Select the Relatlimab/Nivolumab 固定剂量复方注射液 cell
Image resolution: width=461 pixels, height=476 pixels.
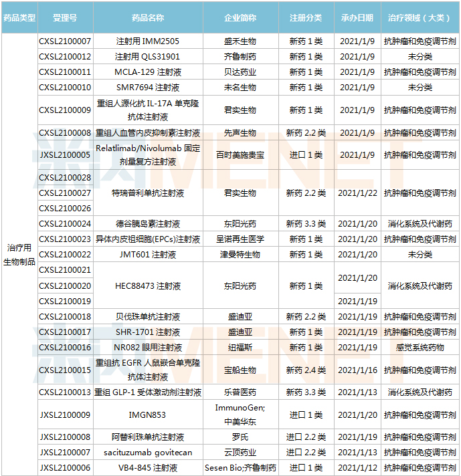(148, 155)
